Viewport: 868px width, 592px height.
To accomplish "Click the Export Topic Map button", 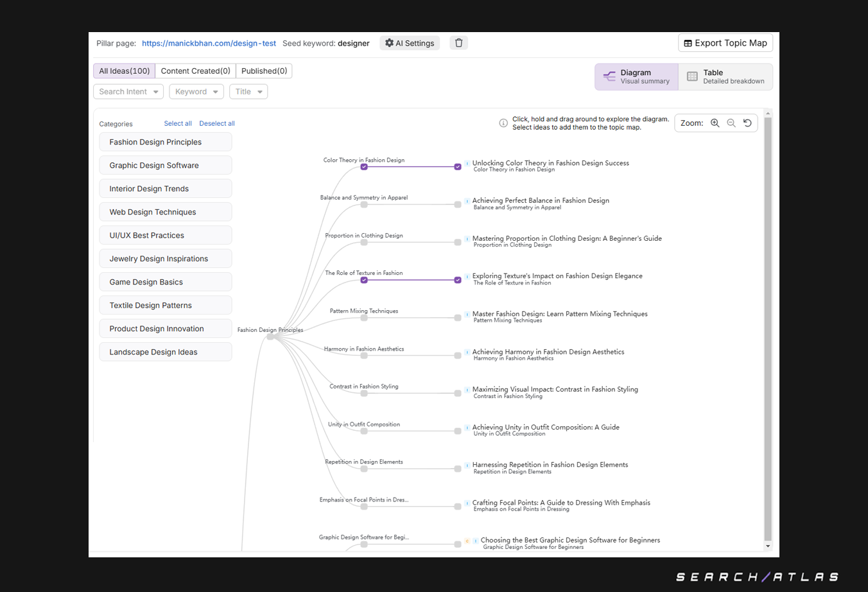I will point(725,42).
